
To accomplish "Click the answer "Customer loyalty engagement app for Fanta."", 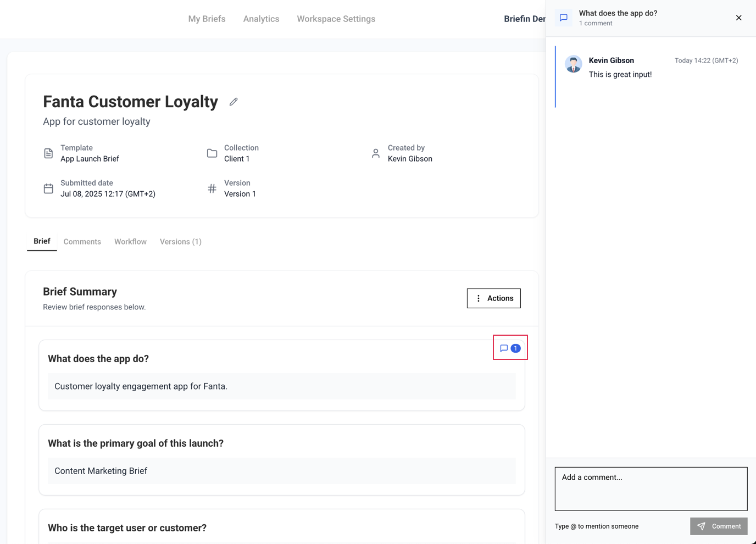I will pos(282,386).
